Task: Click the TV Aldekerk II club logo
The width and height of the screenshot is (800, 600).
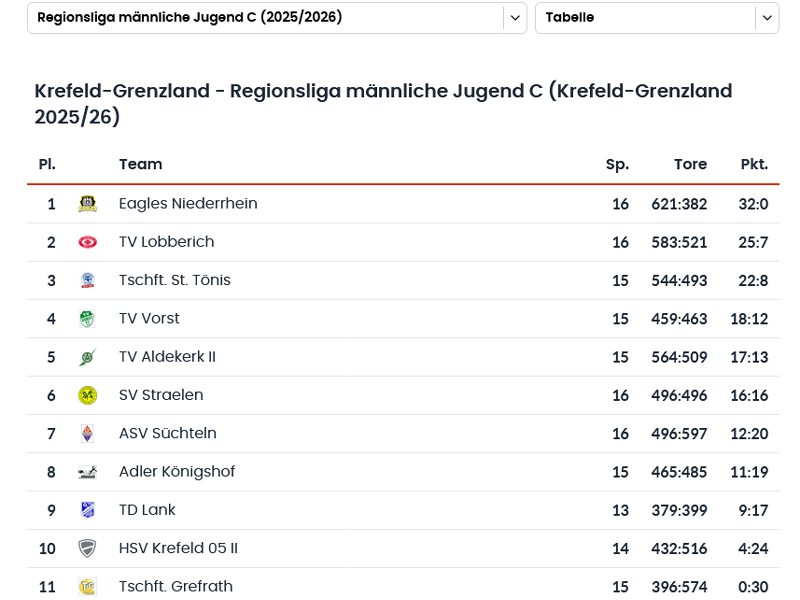Action: click(87, 357)
